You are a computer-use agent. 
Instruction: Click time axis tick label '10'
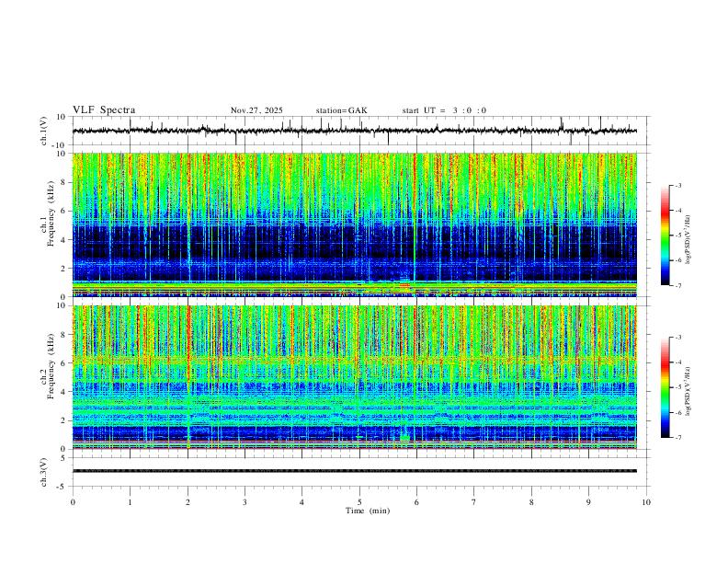tap(646, 502)
